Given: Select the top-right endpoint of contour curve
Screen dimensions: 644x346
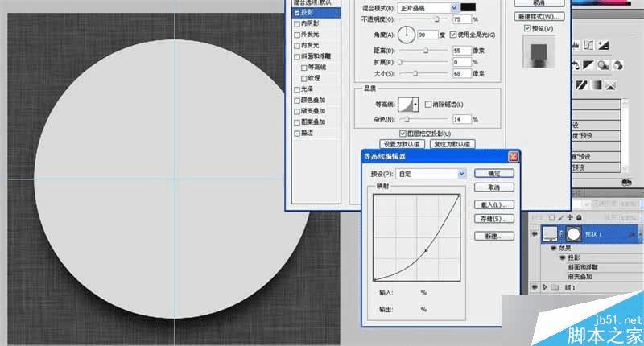Looking at the screenshot, I should point(459,196).
